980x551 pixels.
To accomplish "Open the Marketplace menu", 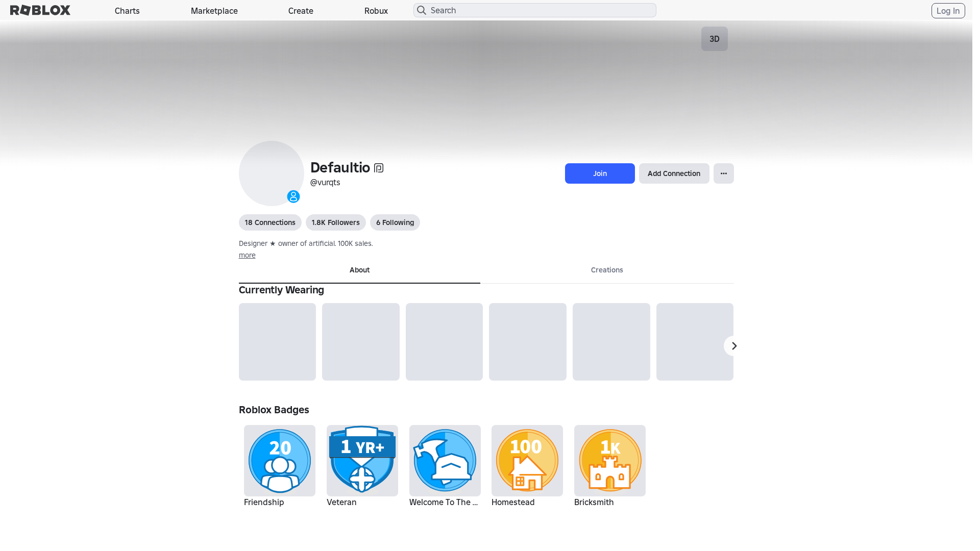I will (x=214, y=11).
